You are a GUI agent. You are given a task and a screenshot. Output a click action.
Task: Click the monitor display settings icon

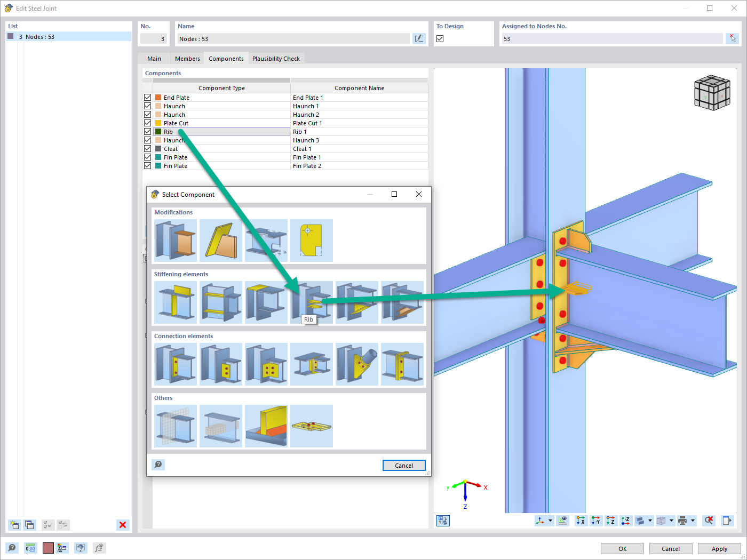pyautogui.click(x=81, y=548)
